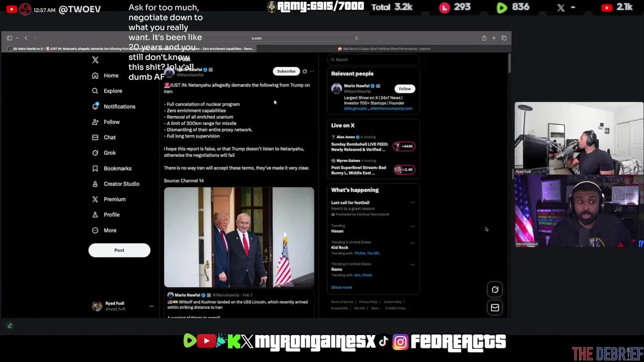
Task: Click Tiktok icon in bottom banner
Action: 383,342
